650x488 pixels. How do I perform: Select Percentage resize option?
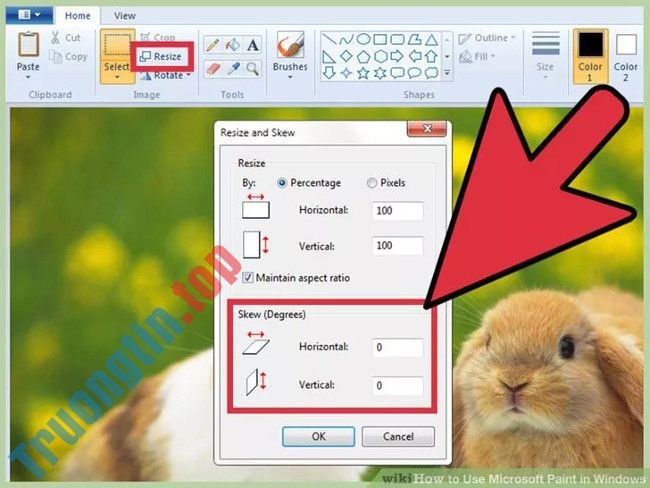(x=309, y=183)
